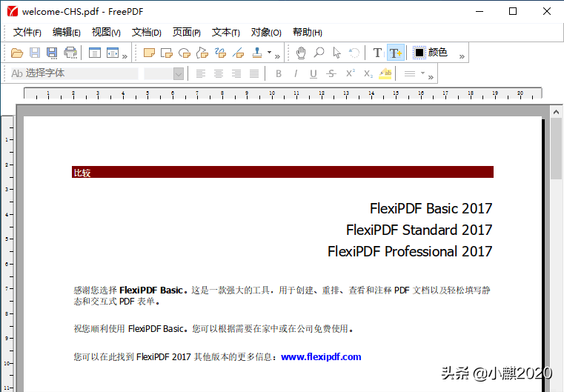564x392 pixels.
Task: Click the FreePDF app icon in title bar
Action: click(x=13, y=11)
